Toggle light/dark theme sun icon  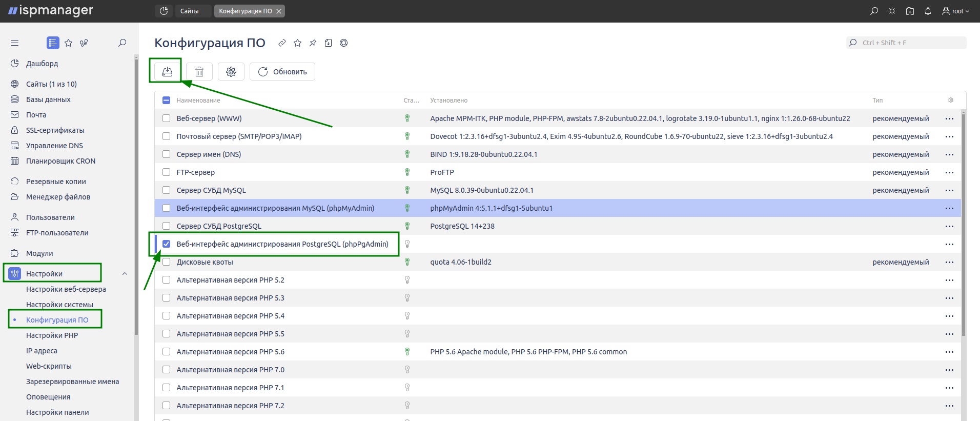pyautogui.click(x=892, y=11)
